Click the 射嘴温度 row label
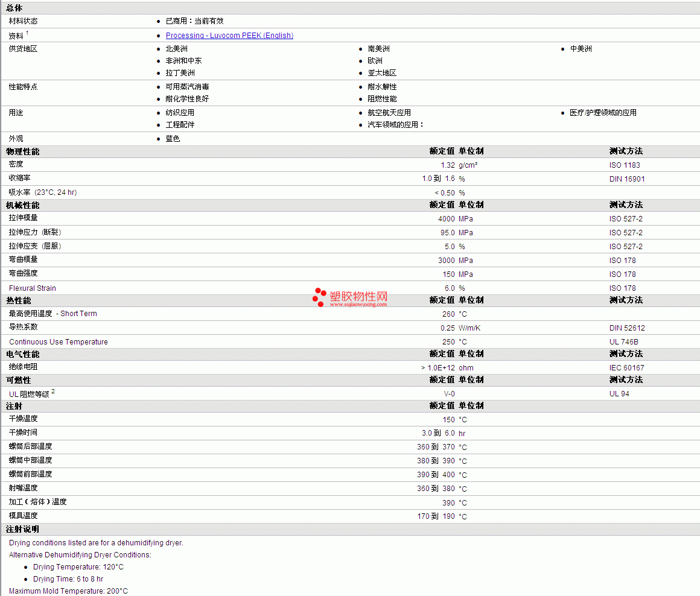Screen dimensions: 700x596 (x=23, y=488)
